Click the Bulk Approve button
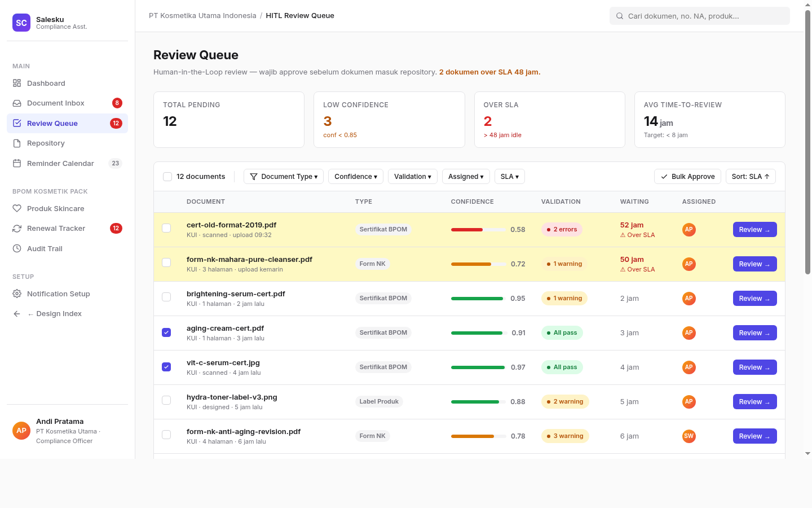812x508 pixels. pos(687,177)
